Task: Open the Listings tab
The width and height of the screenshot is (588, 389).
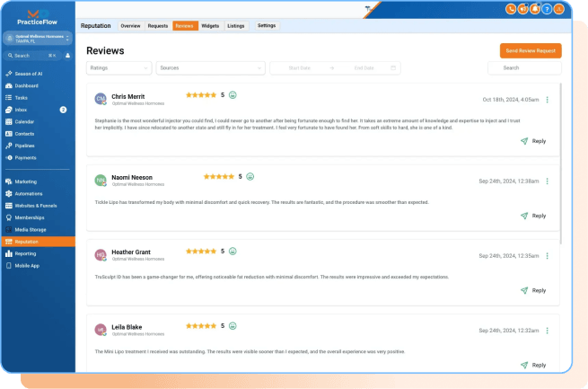Action: point(235,26)
